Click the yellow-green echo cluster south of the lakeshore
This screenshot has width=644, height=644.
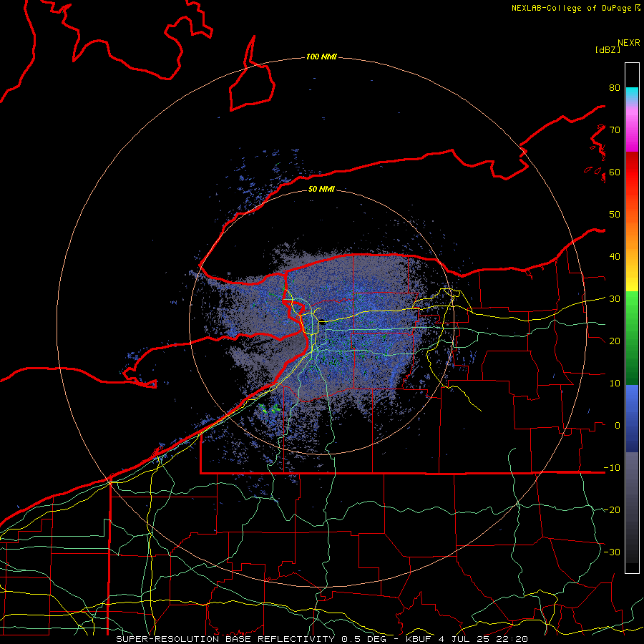269,409
